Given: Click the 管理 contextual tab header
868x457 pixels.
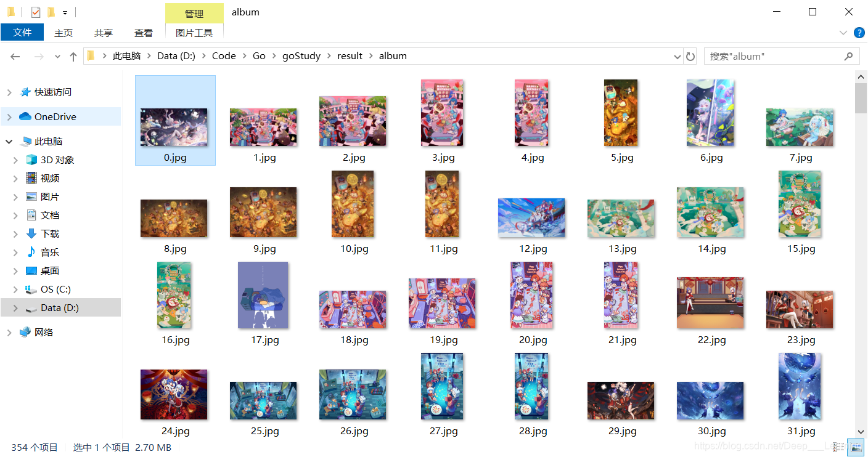Looking at the screenshot, I should pos(194,14).
